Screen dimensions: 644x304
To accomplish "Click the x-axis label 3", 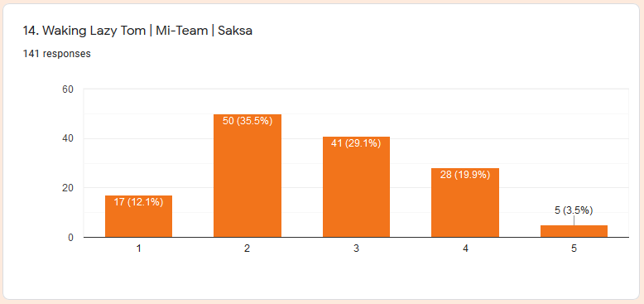I will tap(356, 249).
